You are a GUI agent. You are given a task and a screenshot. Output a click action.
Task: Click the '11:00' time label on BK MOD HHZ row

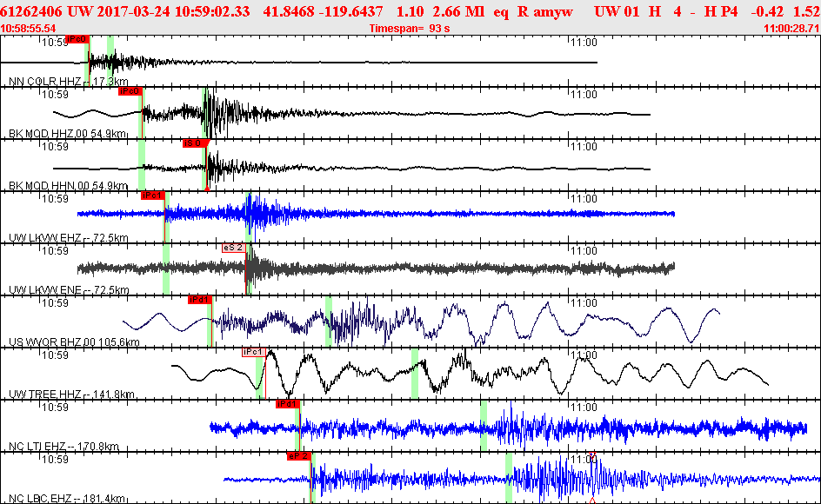[x=584, y=94]
